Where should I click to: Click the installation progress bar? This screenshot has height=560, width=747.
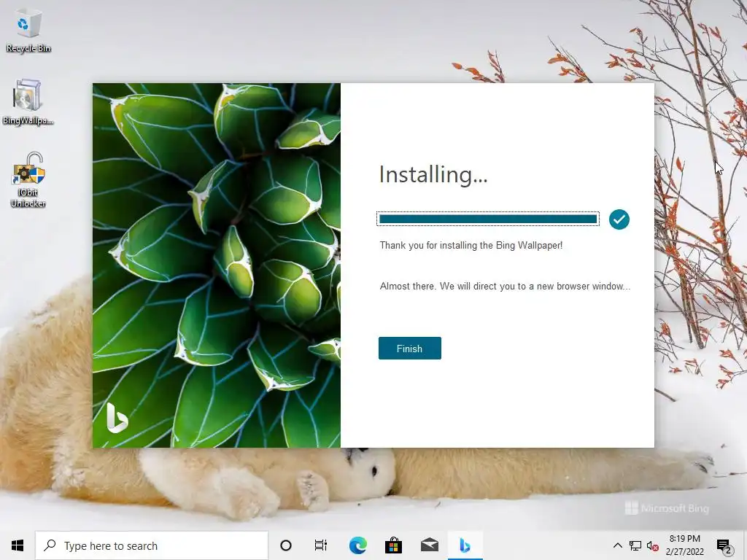(x=488, y=219)
